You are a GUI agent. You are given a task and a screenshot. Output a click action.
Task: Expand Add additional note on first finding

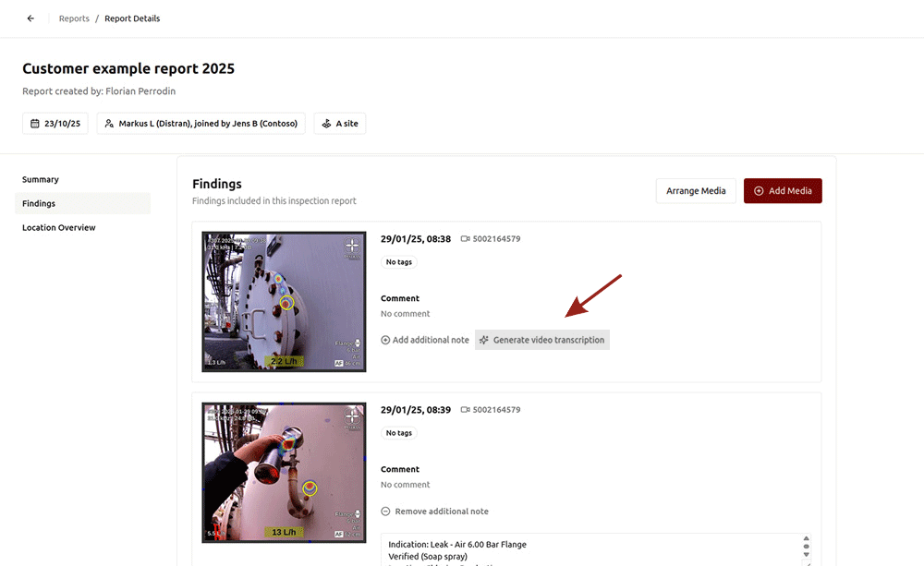(425, 340)
